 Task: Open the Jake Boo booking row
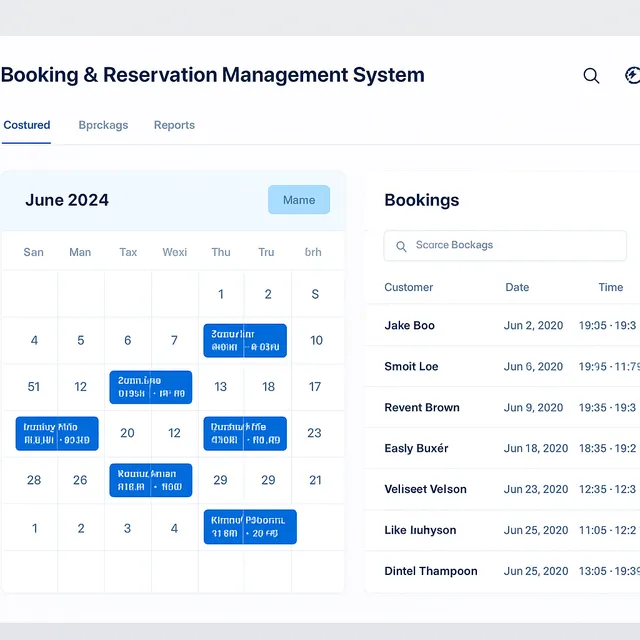click(502, 325)
